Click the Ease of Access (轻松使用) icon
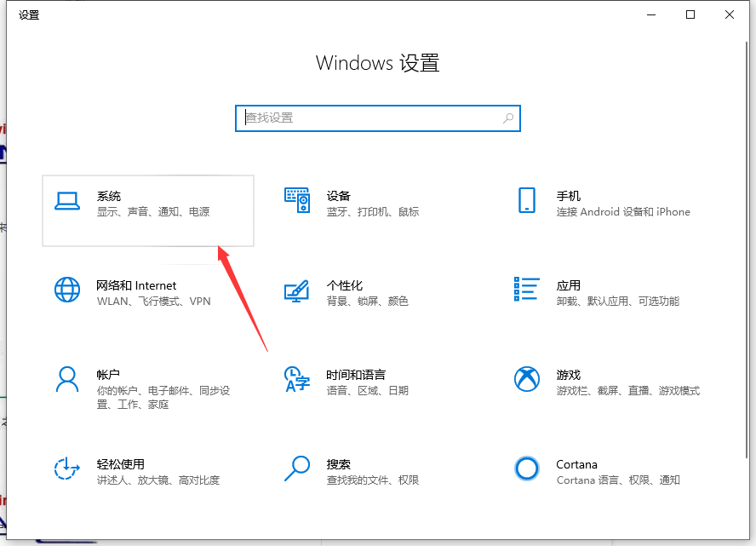756x546 pixels. tap(67, 468)
